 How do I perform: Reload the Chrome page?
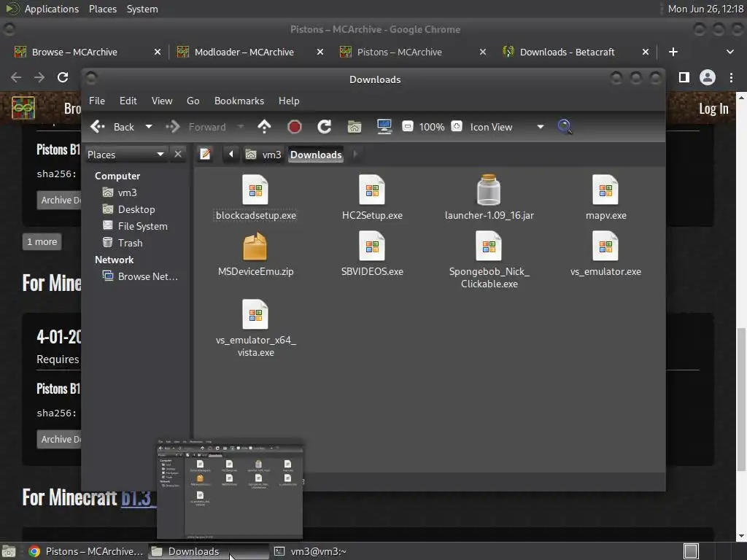point(63,77)
